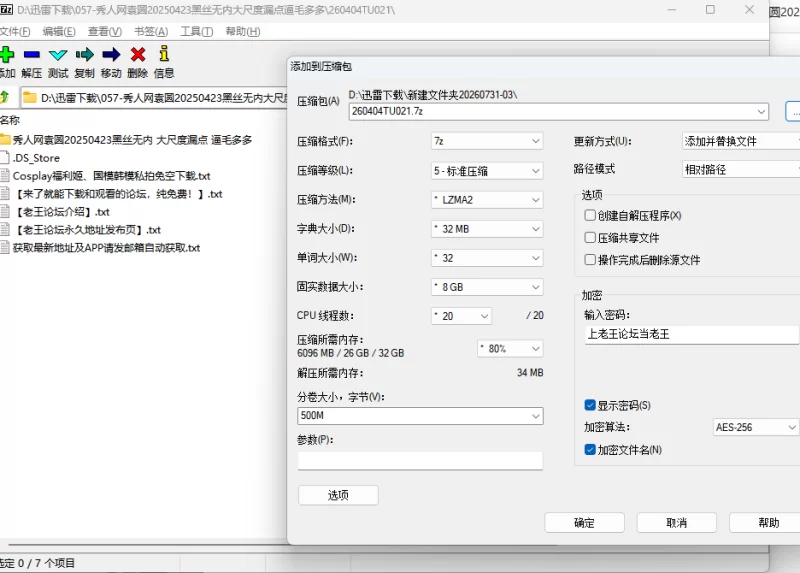Click the 名称 column header
Screen dimensions: 800x573
pos(10,120)
